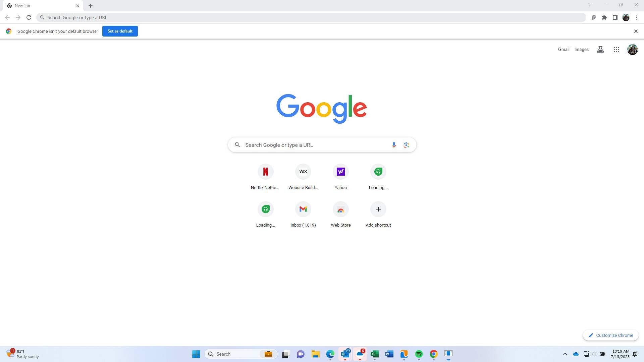Dismiss the default browser infobar

point(636,31)
